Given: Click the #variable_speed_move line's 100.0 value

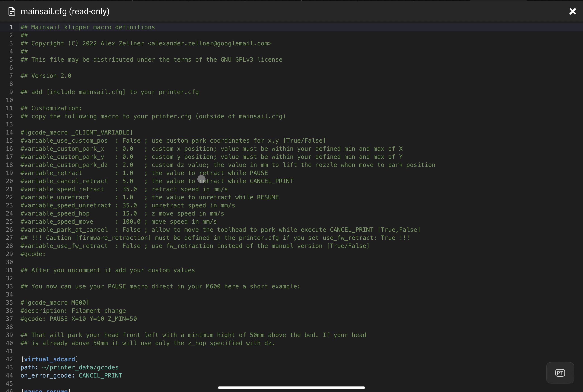Looking at the screenshot, I should (131, 221).
